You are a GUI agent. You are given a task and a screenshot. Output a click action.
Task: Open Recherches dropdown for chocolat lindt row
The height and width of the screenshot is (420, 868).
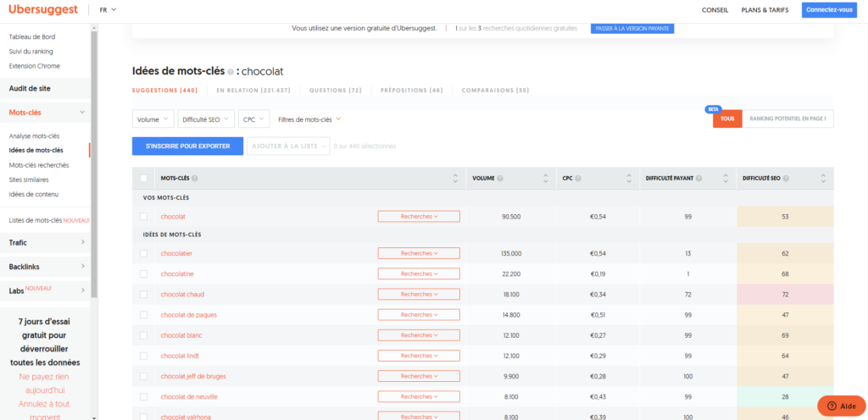coord(419,356)
